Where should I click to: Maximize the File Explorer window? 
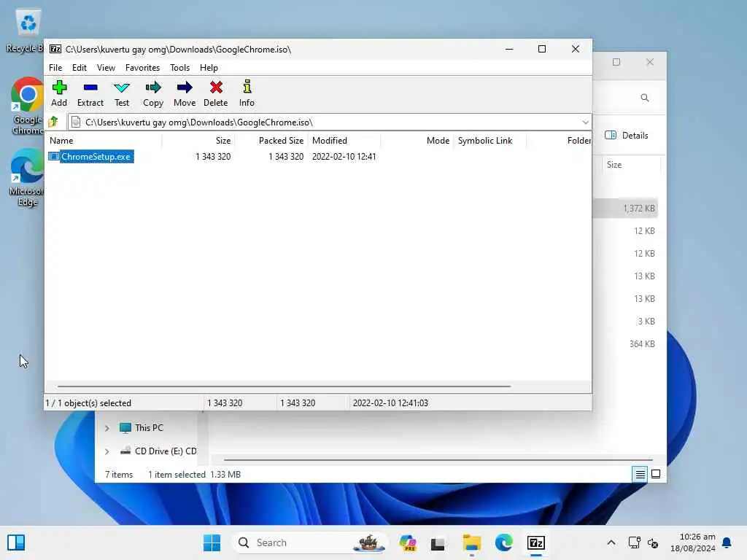tap(616, 62)
